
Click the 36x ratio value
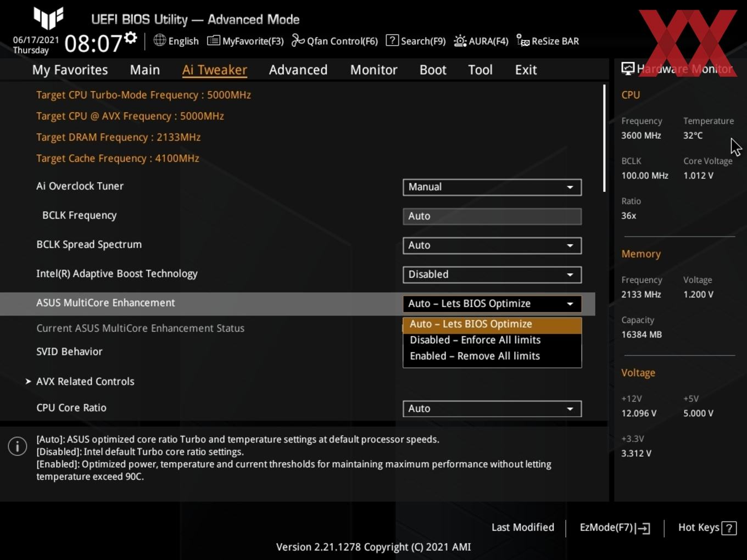(x=628, y=216)
